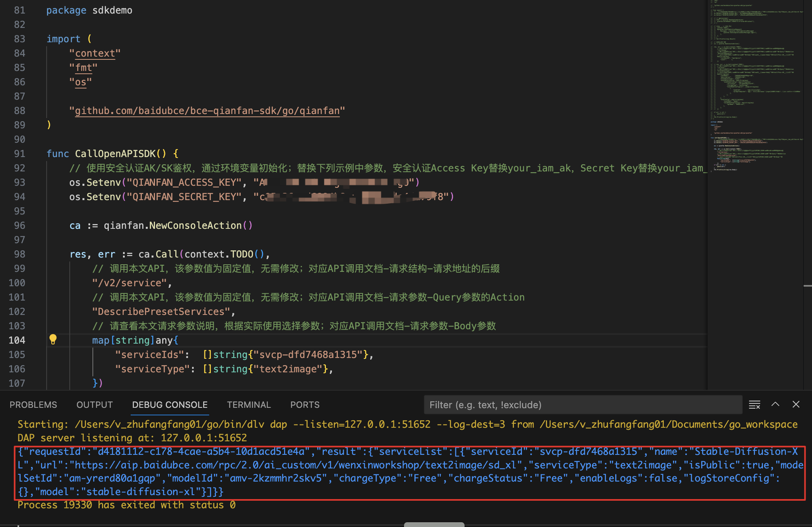Screen dimensions: 812x527
Task: Follow the "os" import link
Action: (80, 82)
